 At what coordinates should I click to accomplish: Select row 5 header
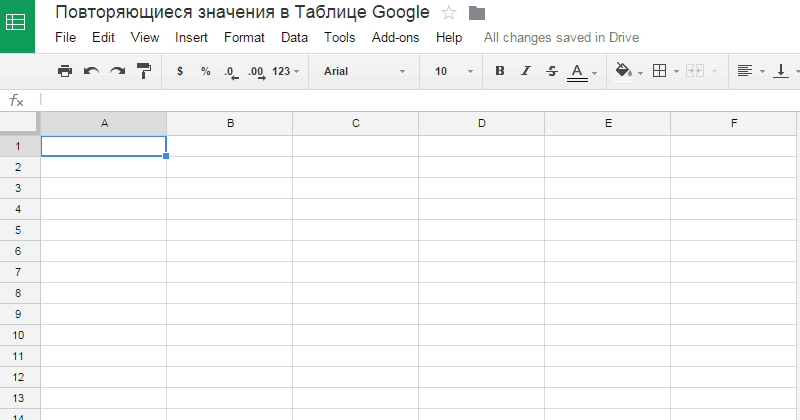(20, 230)
